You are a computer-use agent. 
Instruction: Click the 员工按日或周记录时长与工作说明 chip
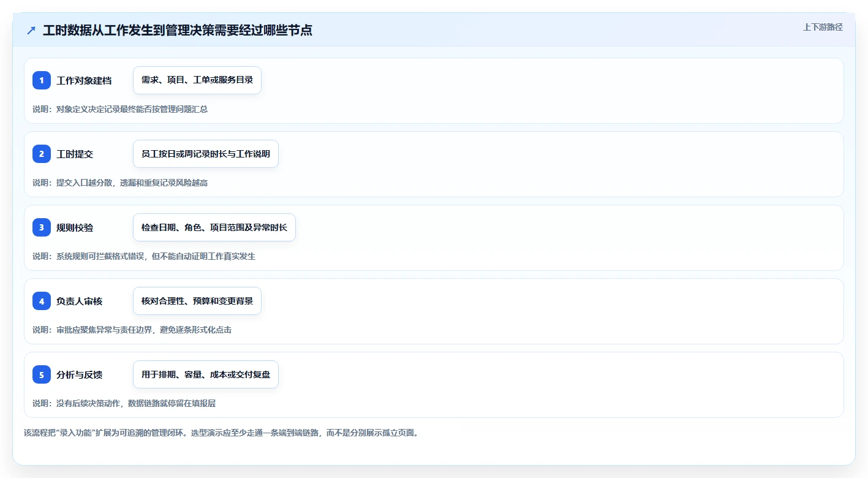point(206,154)
